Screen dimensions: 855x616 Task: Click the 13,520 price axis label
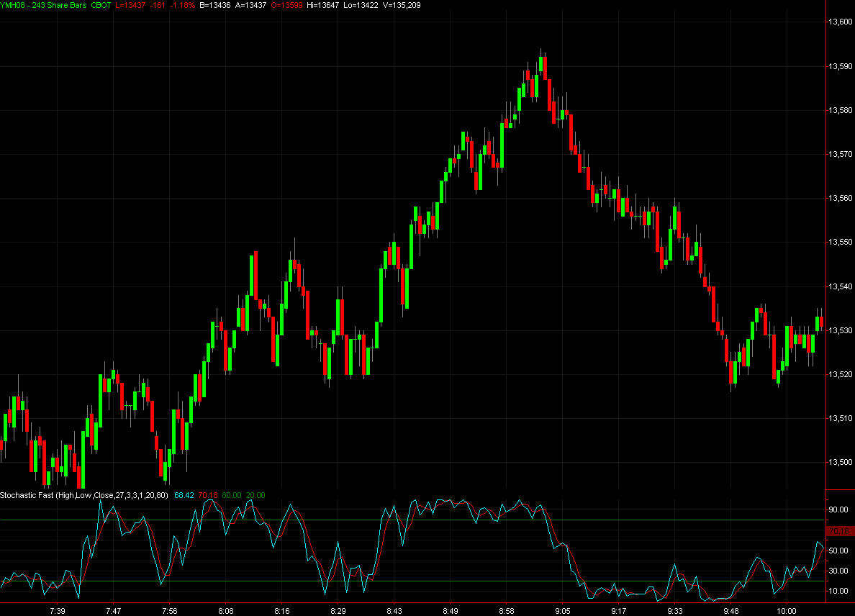click(x=841, y=374)
